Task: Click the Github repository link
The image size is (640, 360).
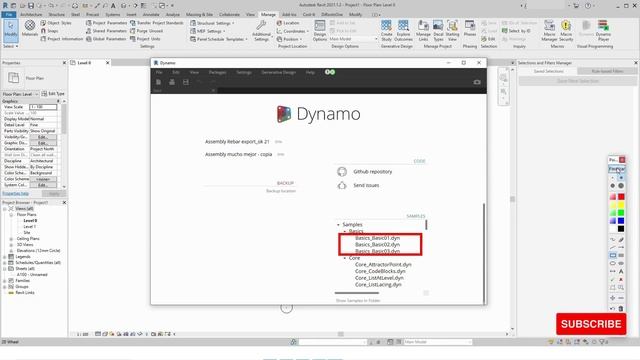Action: click(x=373, y=172)
